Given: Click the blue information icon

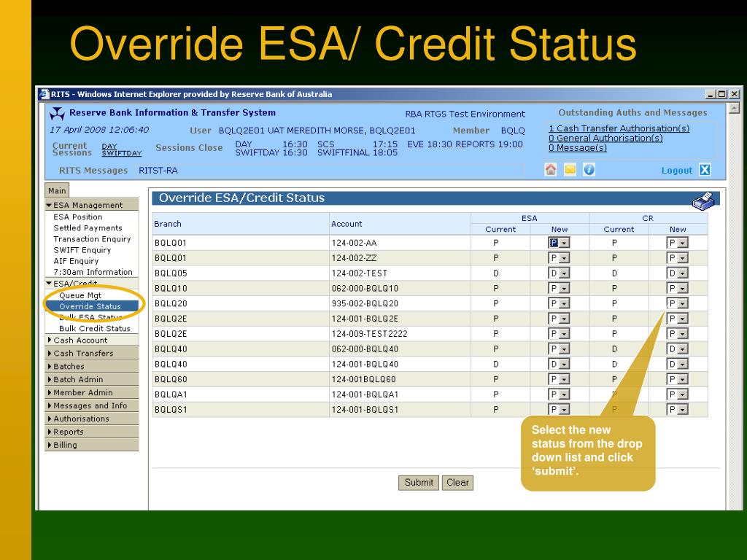Looking at the screenshot, I should (589, 169).
